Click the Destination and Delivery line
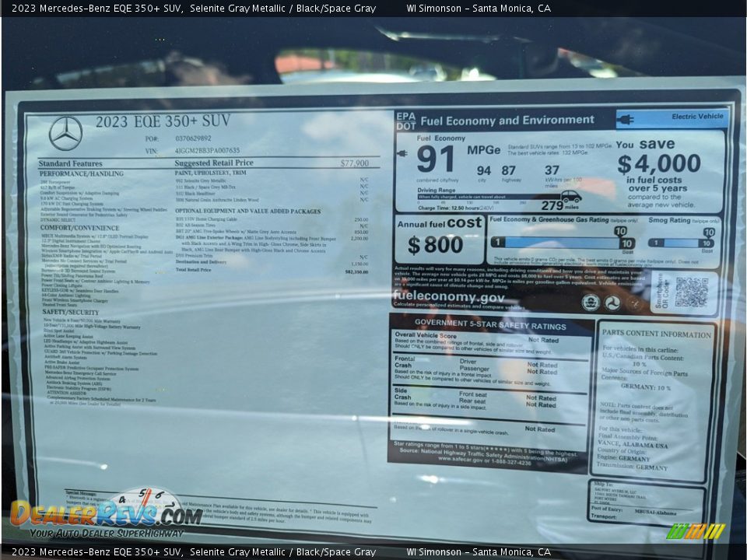Viewport: 747px width, 560px height. click(x=272, y=262)
